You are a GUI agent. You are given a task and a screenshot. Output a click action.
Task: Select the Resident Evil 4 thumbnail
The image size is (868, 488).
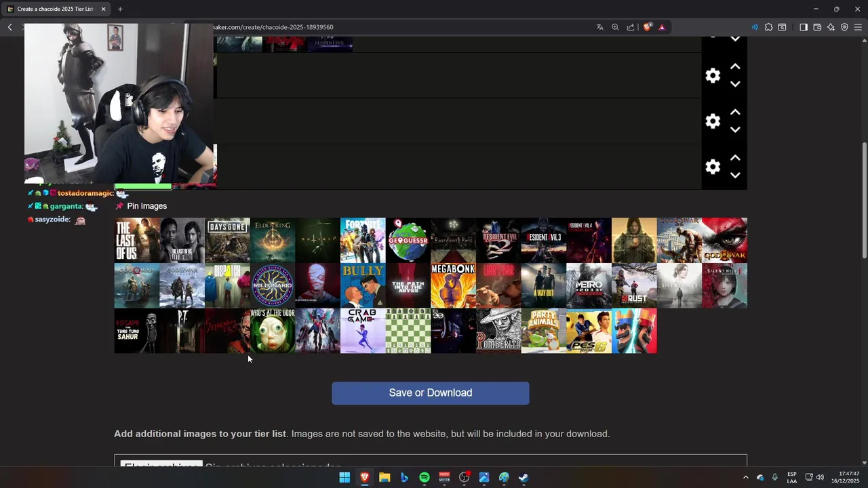589,240
